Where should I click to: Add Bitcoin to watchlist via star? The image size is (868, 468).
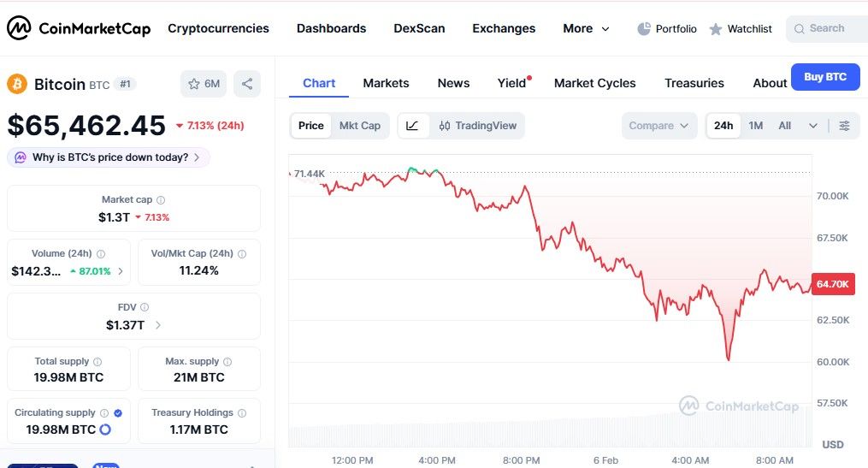coord(194,84)
